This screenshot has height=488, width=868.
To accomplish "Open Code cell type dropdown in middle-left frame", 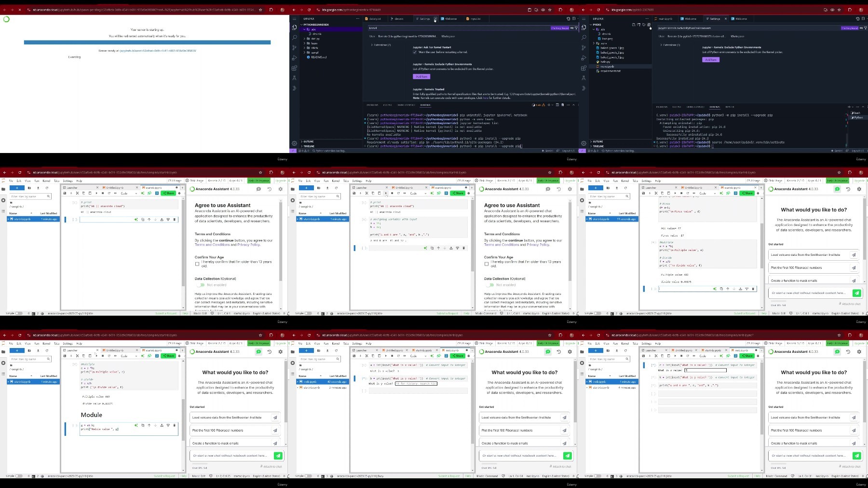I will tap(129, 193).
